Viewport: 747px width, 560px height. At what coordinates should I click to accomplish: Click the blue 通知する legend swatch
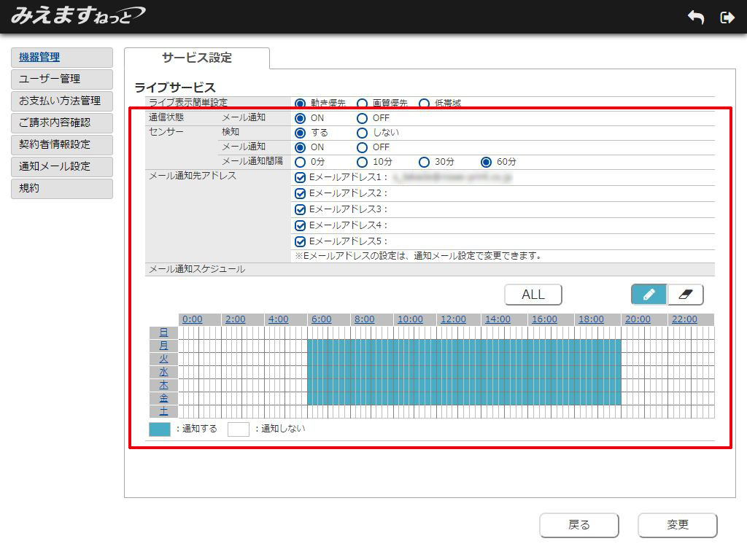[159, 429]
